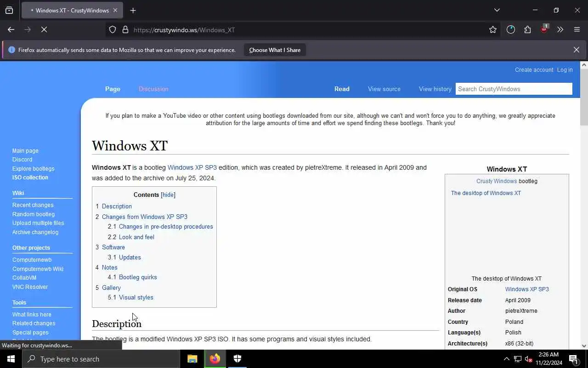Click the Search CrustyWindows field
The height and width of the screenshot is (368, 588).
(x=514, y=89)
